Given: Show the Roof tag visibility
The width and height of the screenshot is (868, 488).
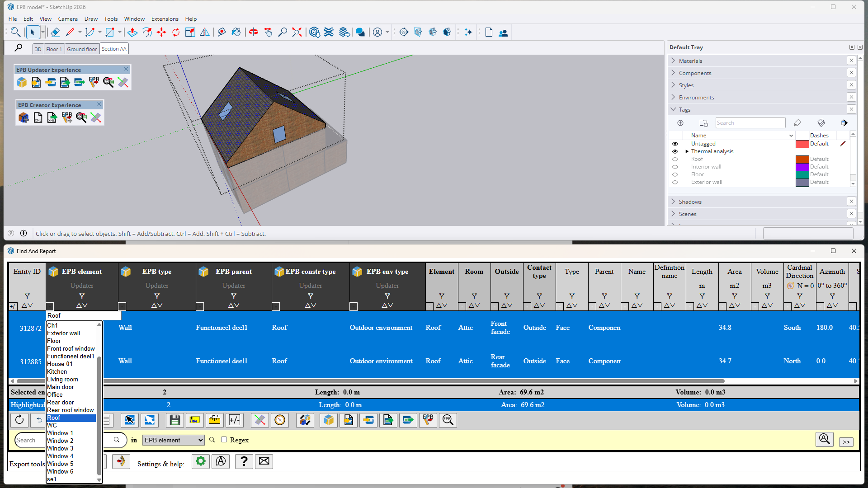Looking at the screenshot, I should [x=675, y=159].
